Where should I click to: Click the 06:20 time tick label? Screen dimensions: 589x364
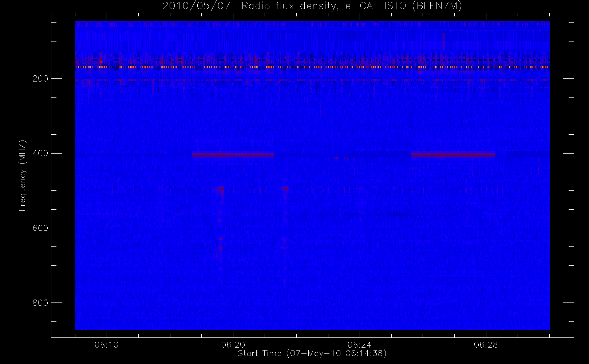tap(233, 345)
